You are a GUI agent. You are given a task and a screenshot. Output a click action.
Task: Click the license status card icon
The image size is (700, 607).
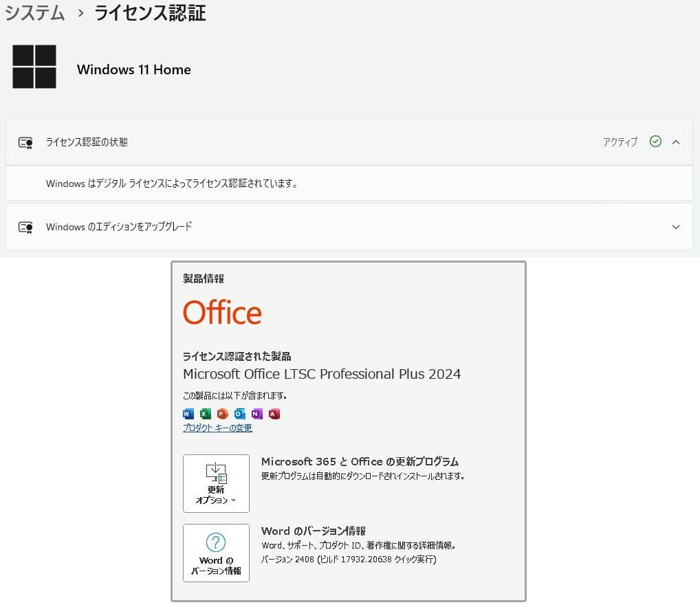25,142
